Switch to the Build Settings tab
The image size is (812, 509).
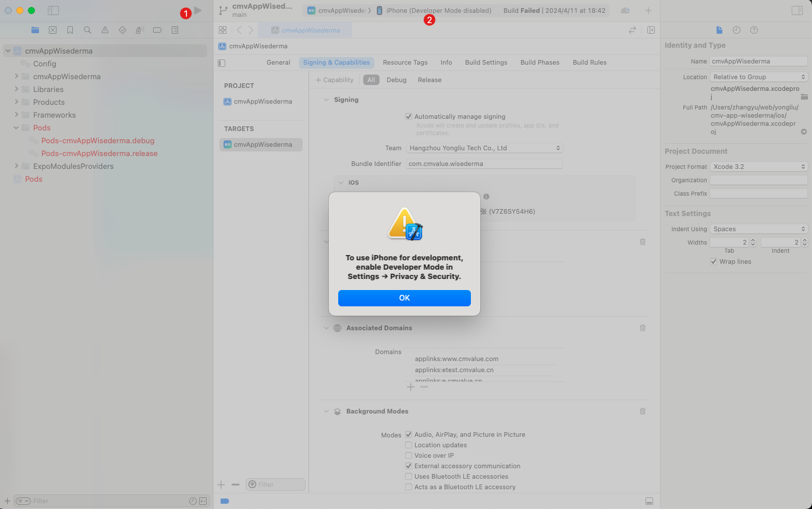coord(486,62)
